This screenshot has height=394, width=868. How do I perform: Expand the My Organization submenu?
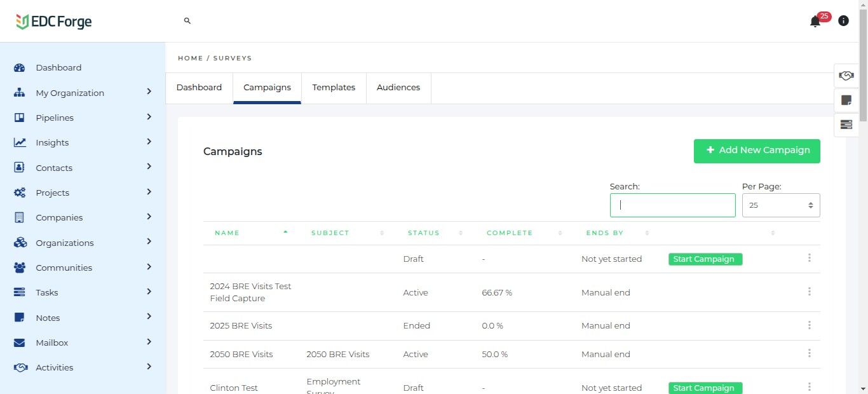coord(149,92)
